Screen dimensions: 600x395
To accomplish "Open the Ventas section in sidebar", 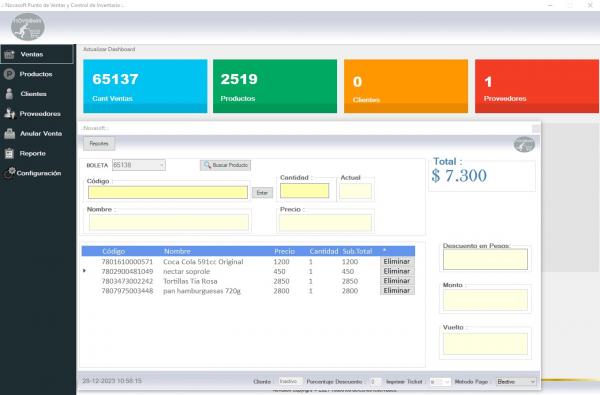I will click(x=37, y=54).
